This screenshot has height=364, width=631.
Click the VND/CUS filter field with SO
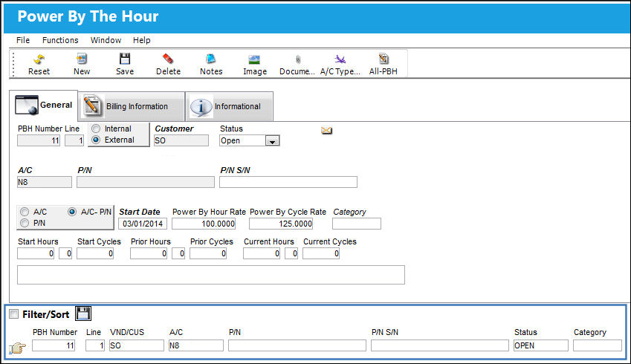point(137,345)
